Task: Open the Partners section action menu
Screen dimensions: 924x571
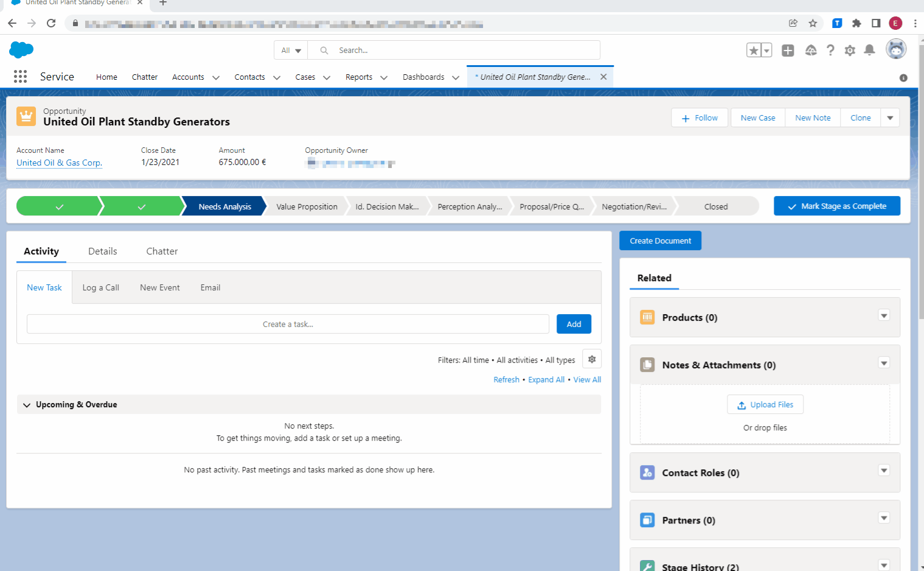Action: coord(884,518)
